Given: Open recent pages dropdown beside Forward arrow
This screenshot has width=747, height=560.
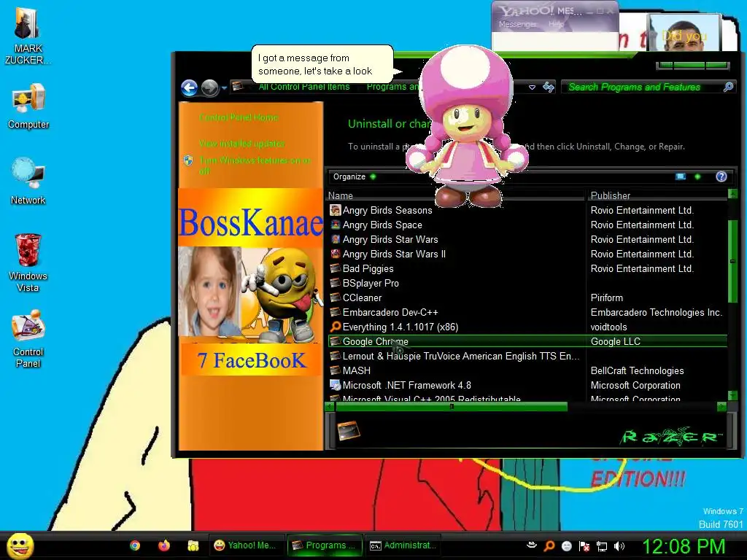Looking at the screenshot, I should (224, 88).
